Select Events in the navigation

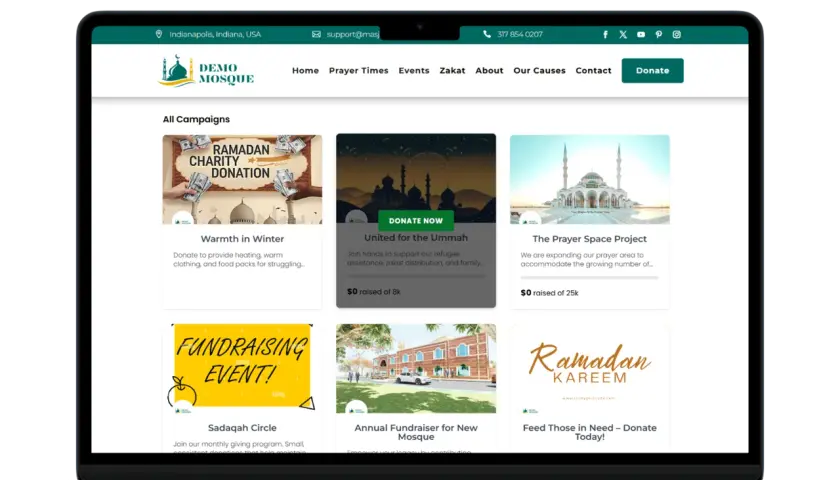click(414, 71)
